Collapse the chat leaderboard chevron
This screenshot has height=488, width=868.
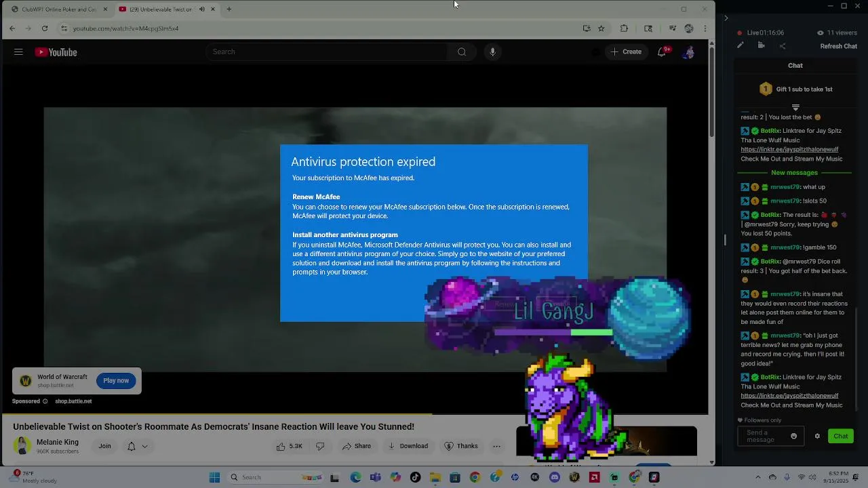pyautogui.click(x=795, y=107)
